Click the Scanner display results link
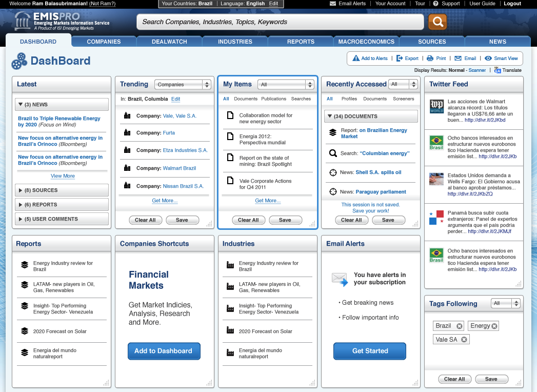 477,70
